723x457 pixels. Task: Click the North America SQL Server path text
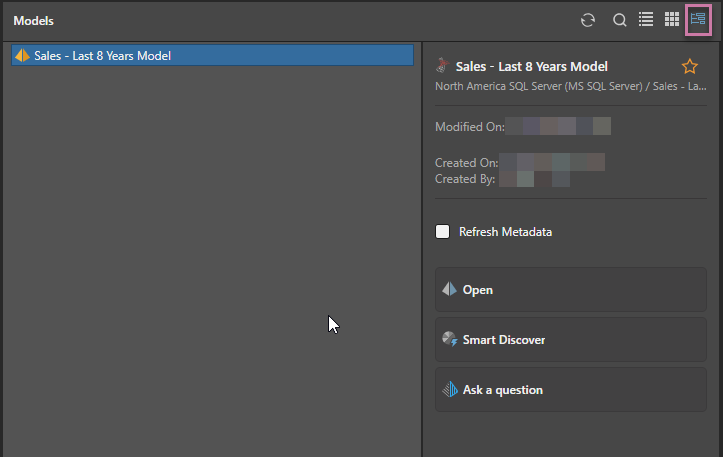(x=565, y=86)
